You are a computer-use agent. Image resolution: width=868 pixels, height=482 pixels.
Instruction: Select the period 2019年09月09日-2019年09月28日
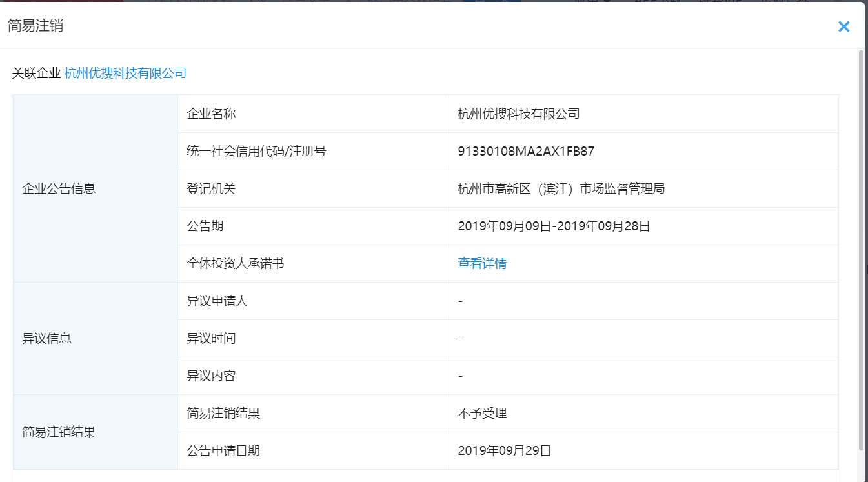coord(554,226)
